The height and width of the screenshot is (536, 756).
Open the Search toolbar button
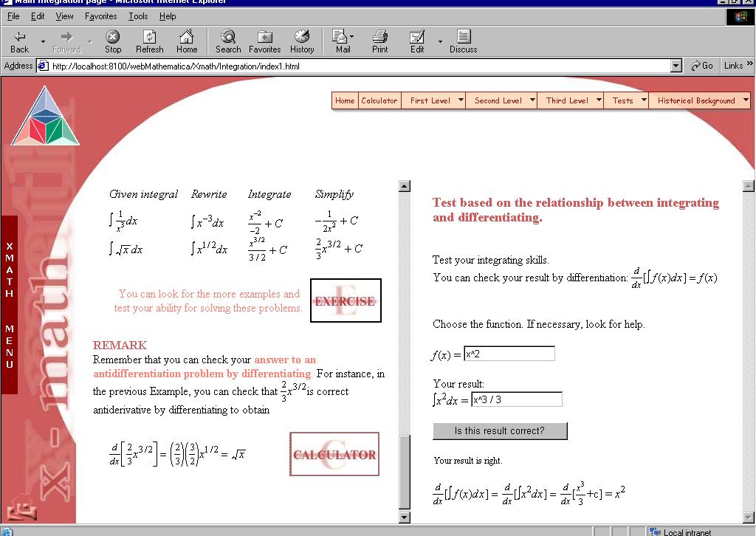coord(228,41)
